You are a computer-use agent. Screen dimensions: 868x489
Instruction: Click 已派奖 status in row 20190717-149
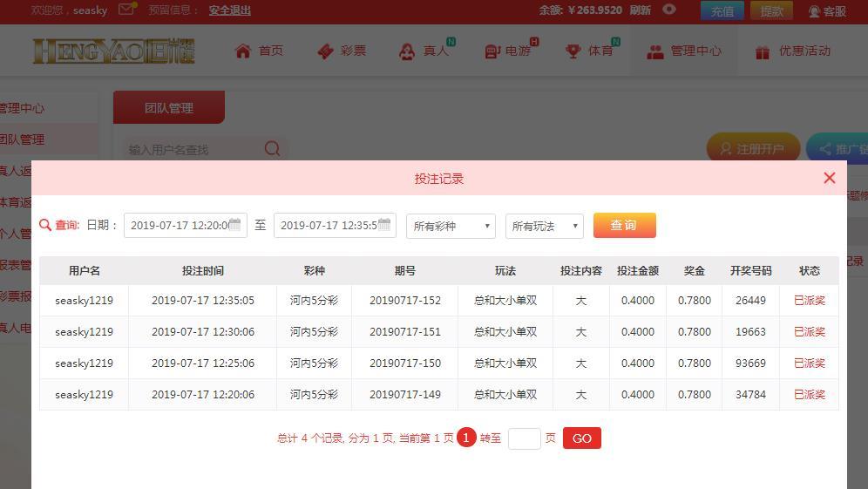pos(810,395)
